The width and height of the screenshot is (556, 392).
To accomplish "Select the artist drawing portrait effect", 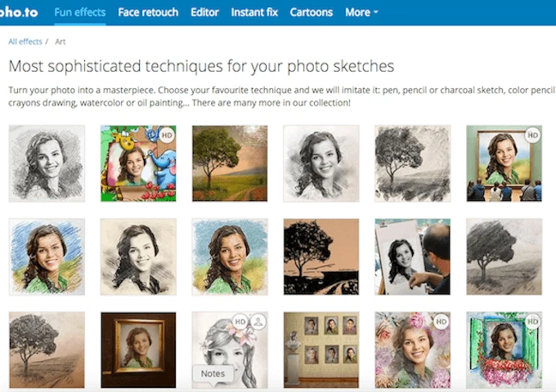I will click(x=412, y=256).
